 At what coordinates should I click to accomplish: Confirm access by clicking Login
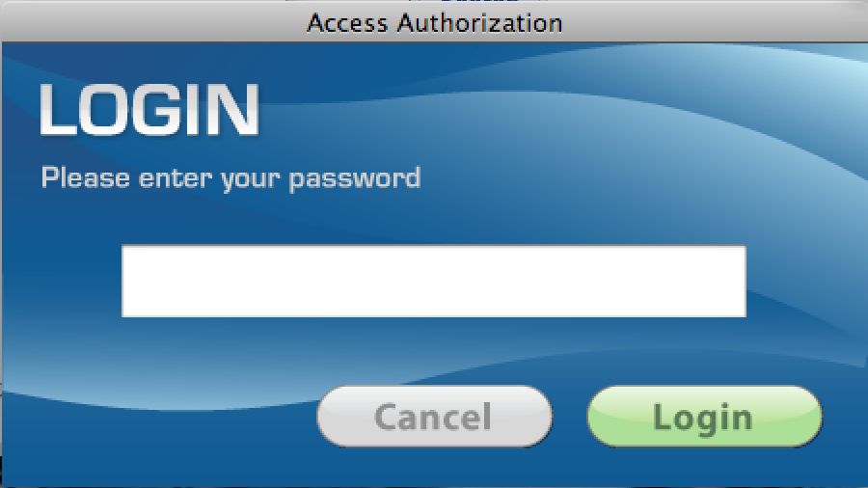pyautogui.click(x=705, y=417)
